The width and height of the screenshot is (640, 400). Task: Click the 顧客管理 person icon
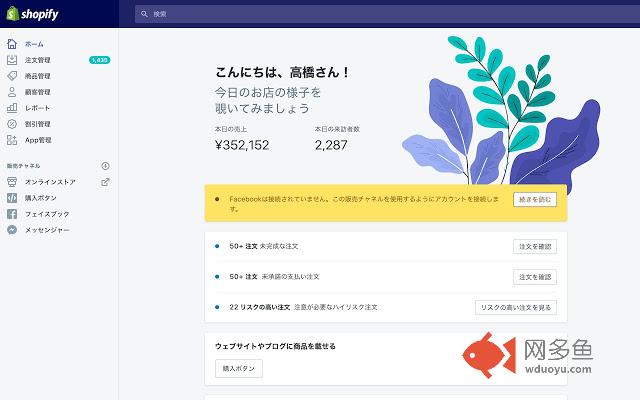[x=12, y=92]
